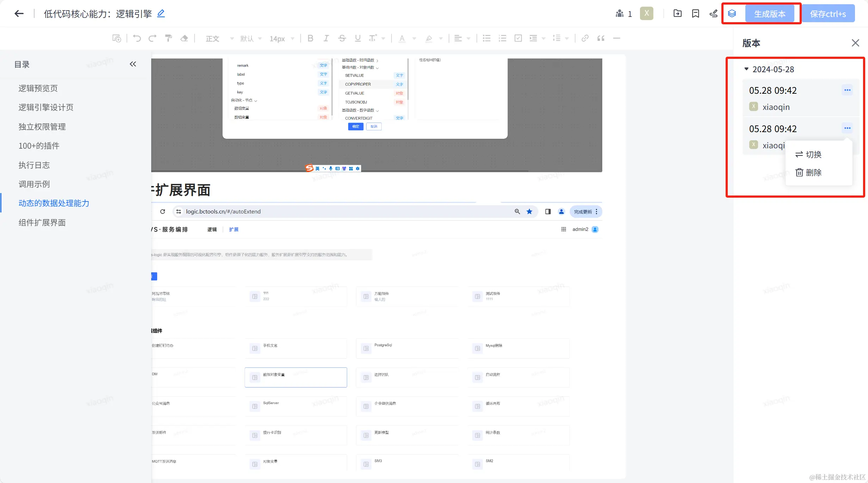The height and width of the screenshot is (483, 868).
Task: Collapse the 目录 outline sidebar
Action: coord(133,64)
